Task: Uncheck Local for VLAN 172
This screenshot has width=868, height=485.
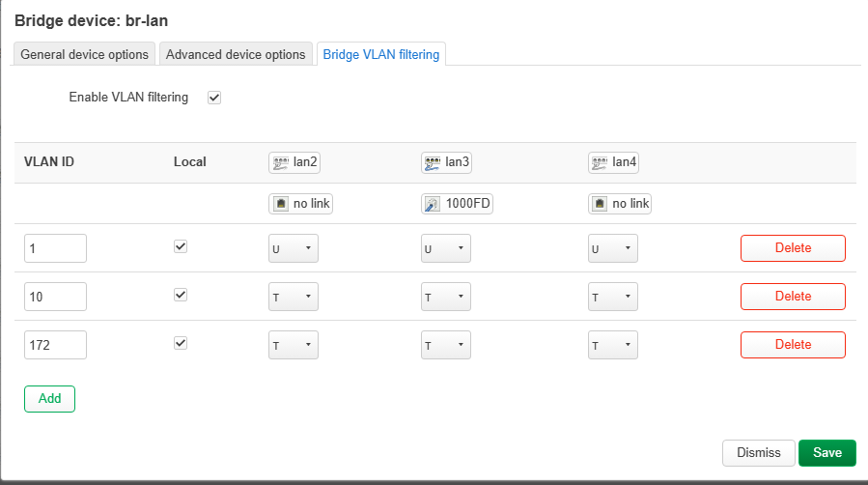Action: tap(181, 343)
